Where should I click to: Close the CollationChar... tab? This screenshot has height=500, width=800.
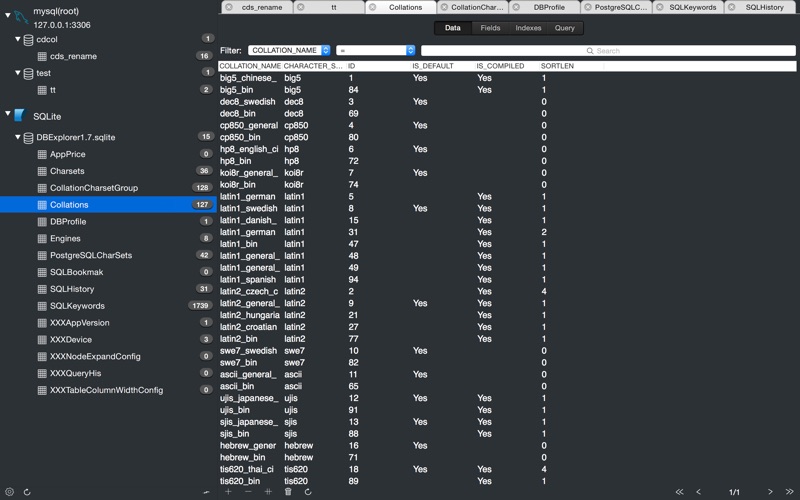pos(444,7)
